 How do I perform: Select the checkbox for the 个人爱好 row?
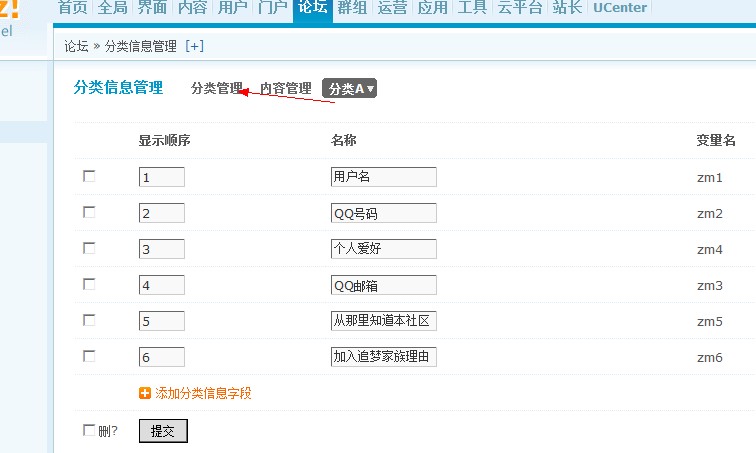tap(89, 248)
